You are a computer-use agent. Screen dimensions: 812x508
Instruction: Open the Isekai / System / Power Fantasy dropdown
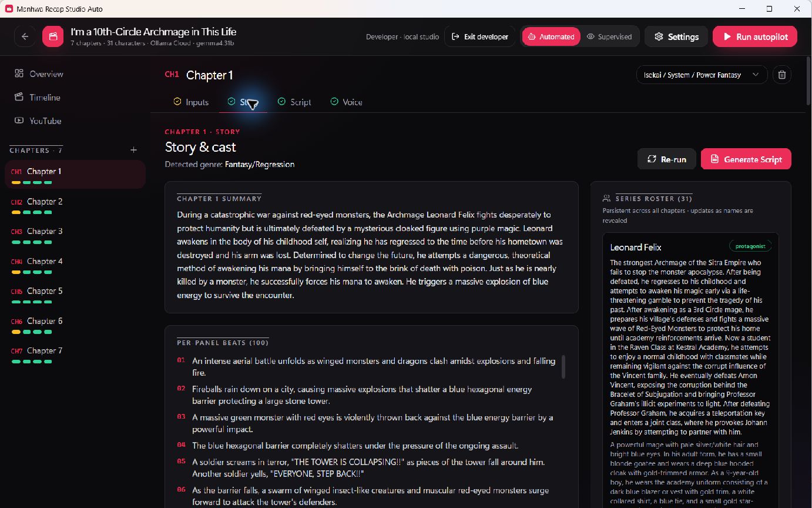click(x=702, y=75)
